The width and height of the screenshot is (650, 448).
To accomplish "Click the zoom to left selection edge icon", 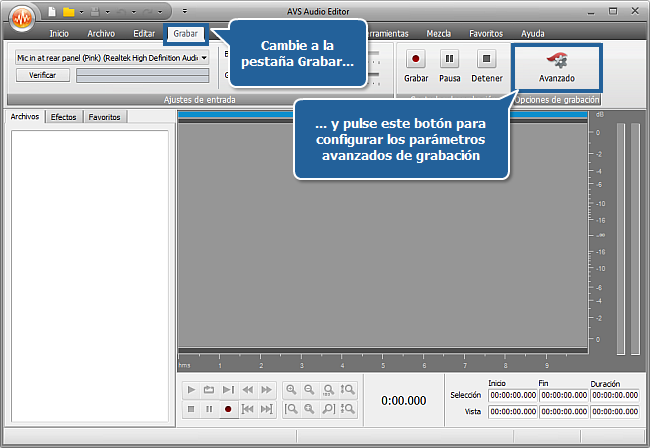I will [x=291, y=409].
